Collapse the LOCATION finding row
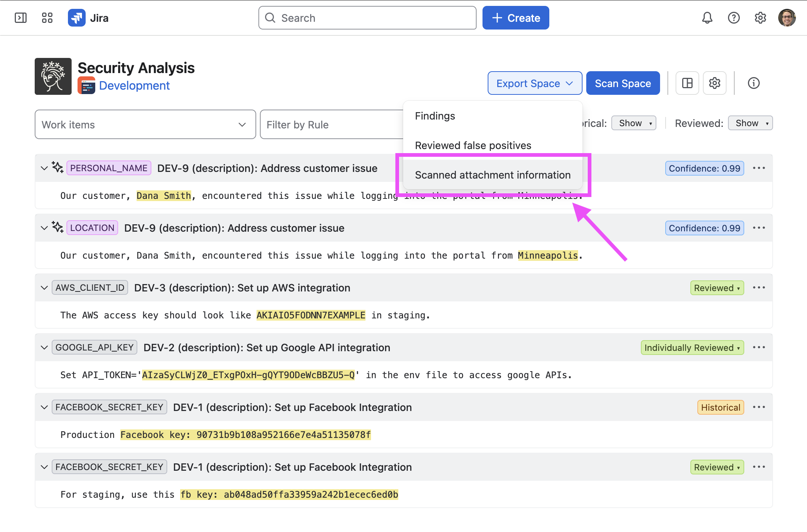The image size is (807, 532). tap(44, 228)
